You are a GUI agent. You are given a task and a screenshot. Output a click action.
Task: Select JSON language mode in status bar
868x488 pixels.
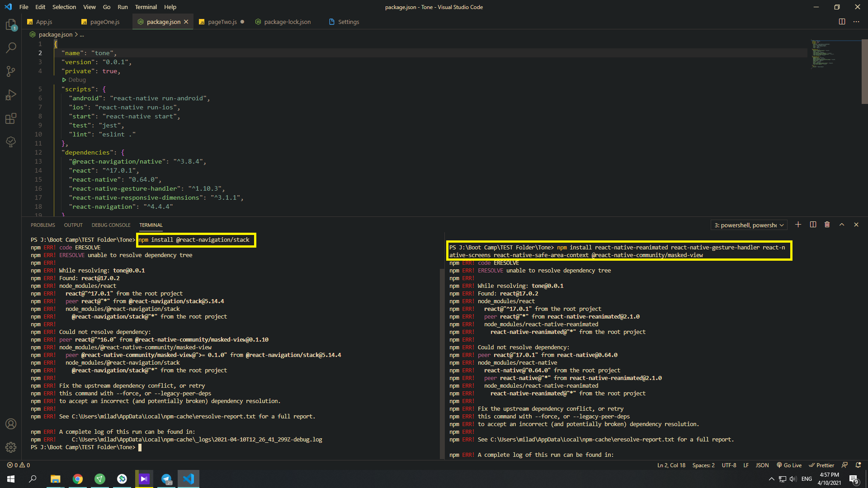762,465
